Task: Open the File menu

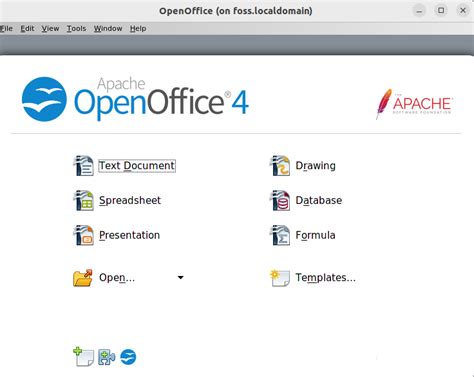Action: point(6,29)
